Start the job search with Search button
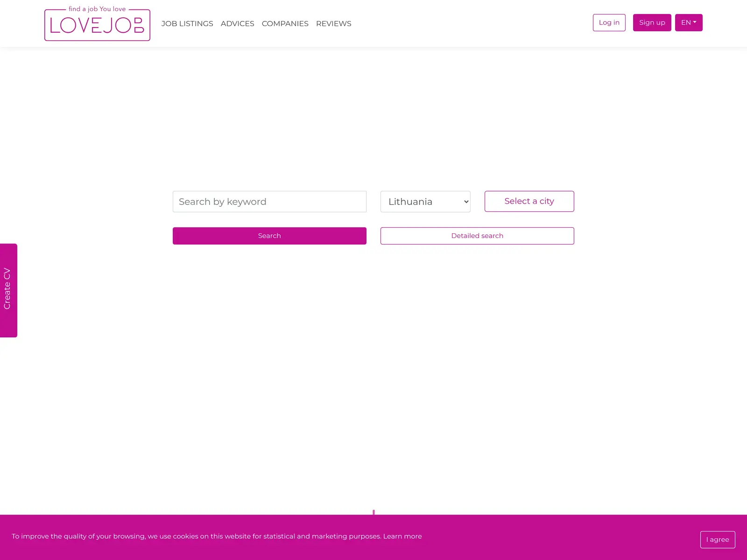 [269, 236]
